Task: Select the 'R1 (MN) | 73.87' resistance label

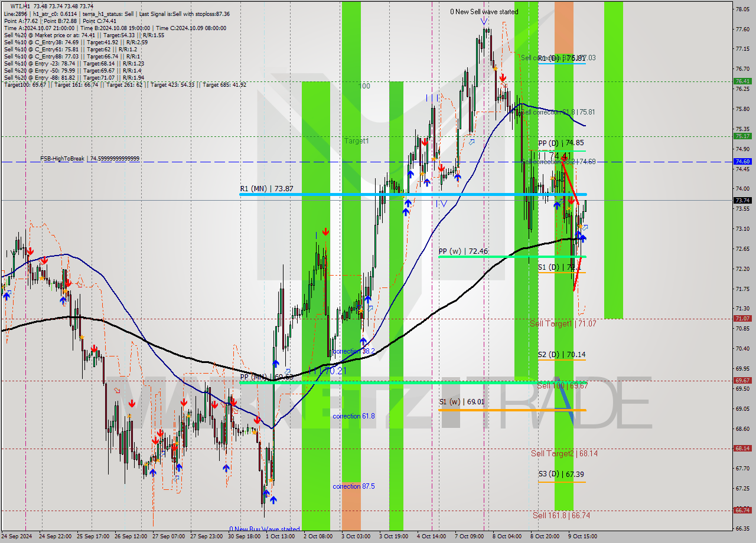Action: click(266, 188)
